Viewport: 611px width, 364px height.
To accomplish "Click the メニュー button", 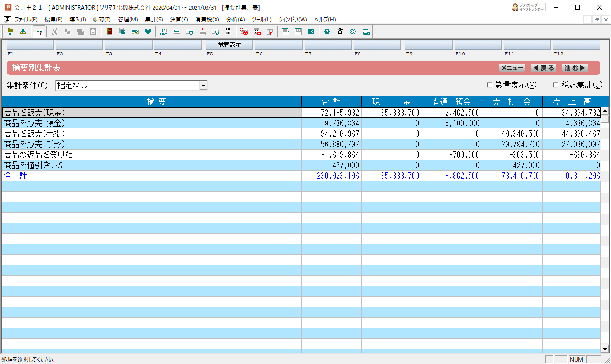I will [x=512, y=68].
